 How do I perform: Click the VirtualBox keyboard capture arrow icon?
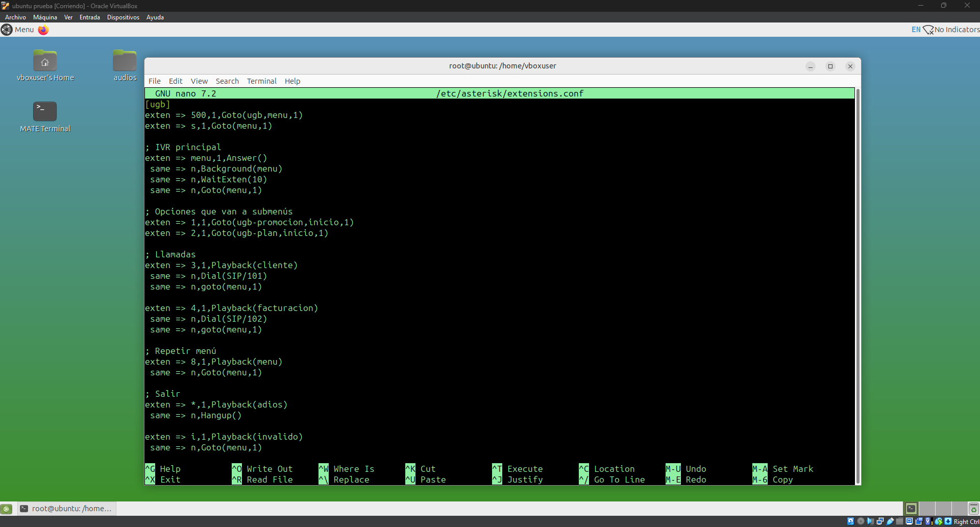pyautogui.click(x=948, y=521)
